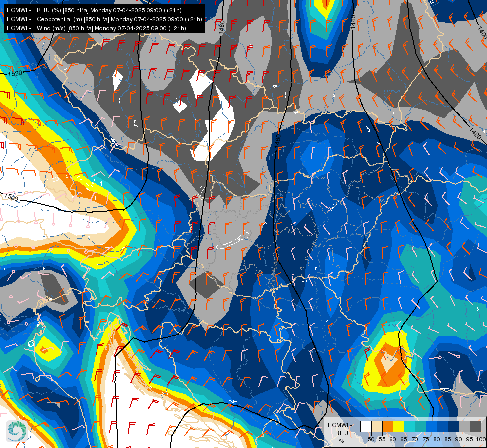Image resolution: width=487 pixels, height=448 pixels.
Task: Click the legend value label 90
Action: click(459, 439)
